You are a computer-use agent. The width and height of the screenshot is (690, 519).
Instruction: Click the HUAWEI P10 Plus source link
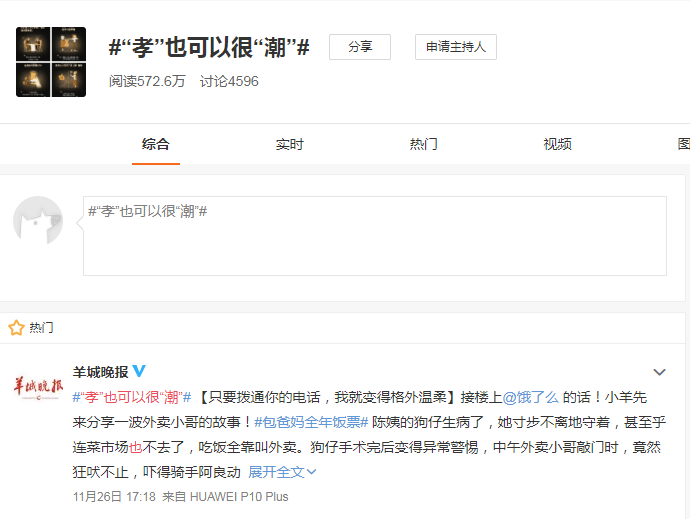point(238,496)
